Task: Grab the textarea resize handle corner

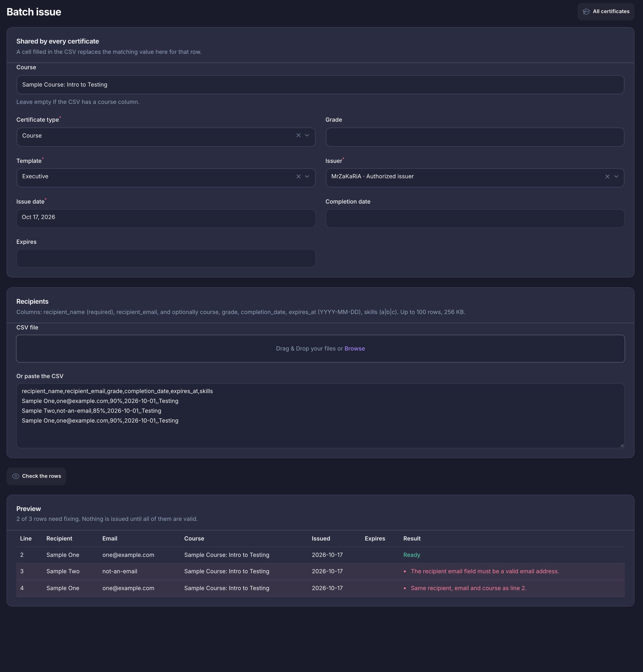Action: click(x=622, y=445)
